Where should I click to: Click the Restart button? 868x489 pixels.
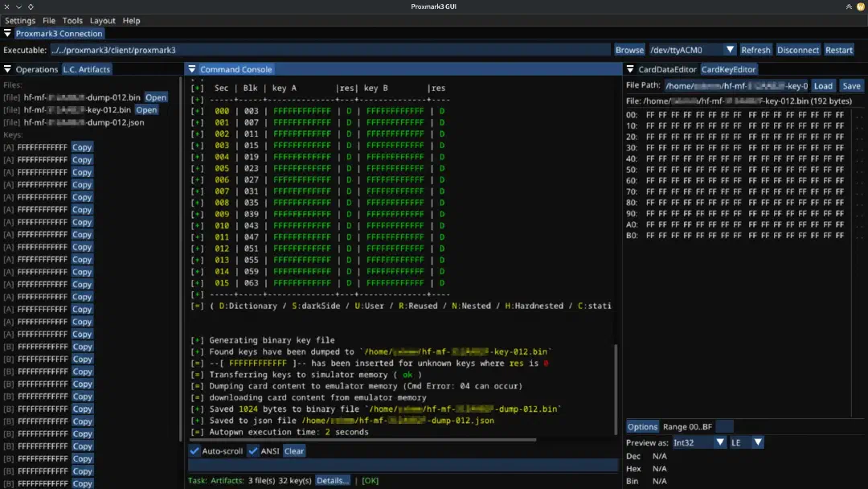click(838, 50)
